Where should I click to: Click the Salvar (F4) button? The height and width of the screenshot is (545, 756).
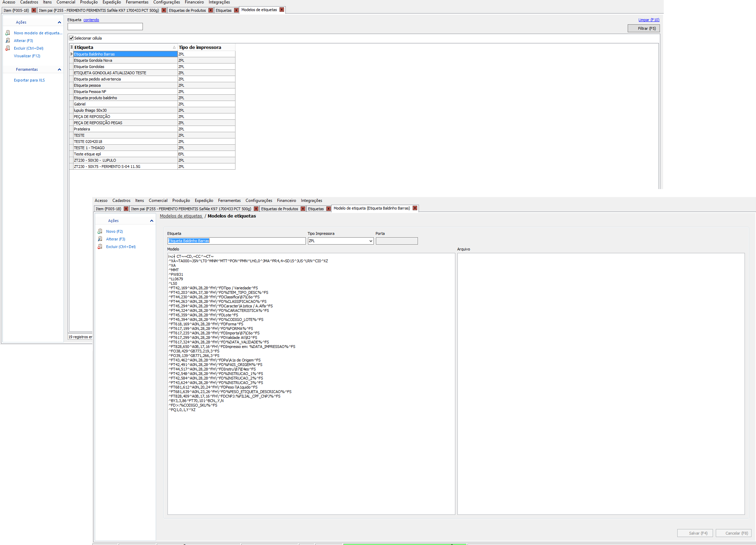coord(695,533)
